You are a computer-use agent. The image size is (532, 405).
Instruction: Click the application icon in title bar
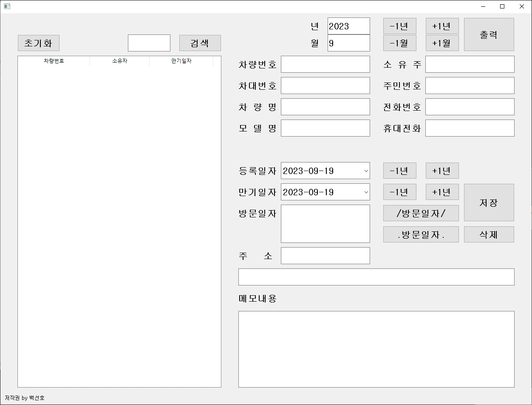[7, 6]
